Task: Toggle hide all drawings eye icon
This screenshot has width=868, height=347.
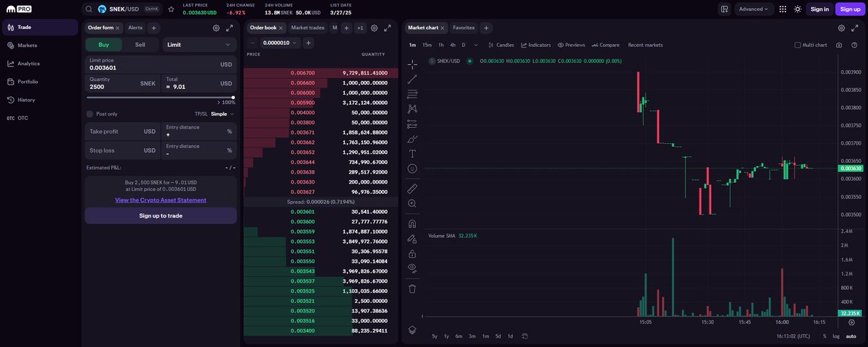Action: tap(412, 267)
